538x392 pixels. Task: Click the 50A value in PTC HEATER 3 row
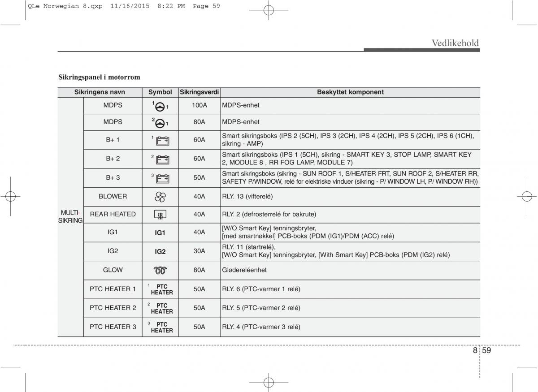click(x=200, y=327)
